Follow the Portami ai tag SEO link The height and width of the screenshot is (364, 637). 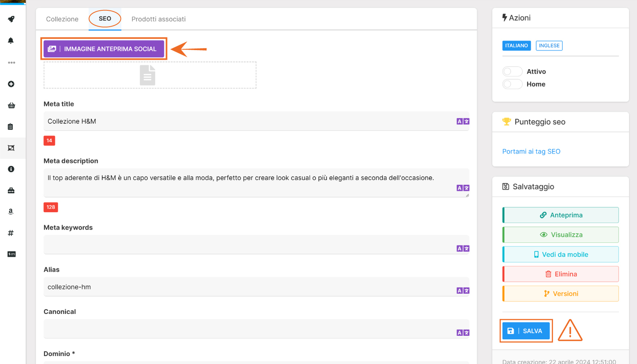point(531,152)
